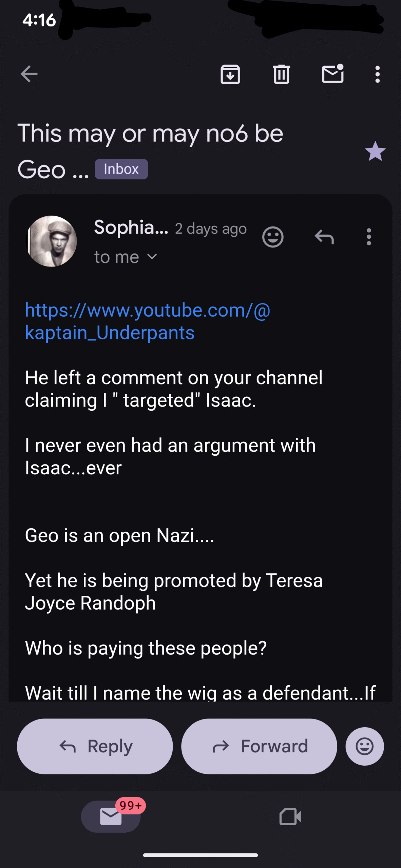This screenshot has width=401, height=868.
Task: Tap the Sophia sender name
Action: pyautogui.click(x=131, y=227)
